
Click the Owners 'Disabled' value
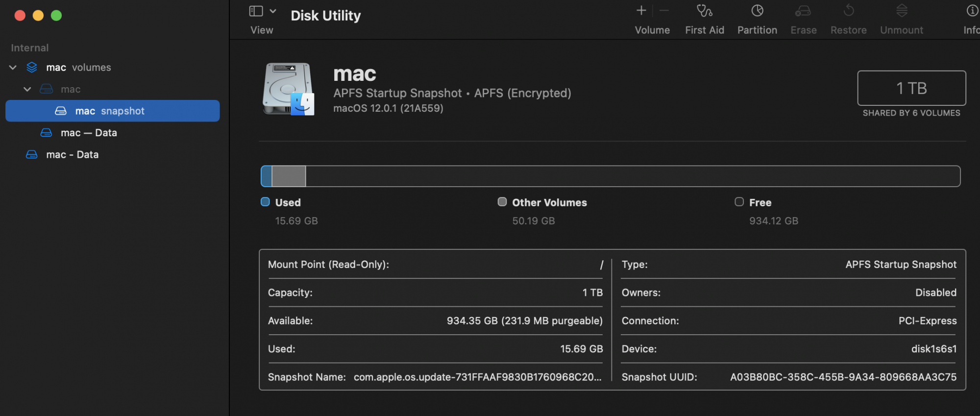[x=936, y=293]
